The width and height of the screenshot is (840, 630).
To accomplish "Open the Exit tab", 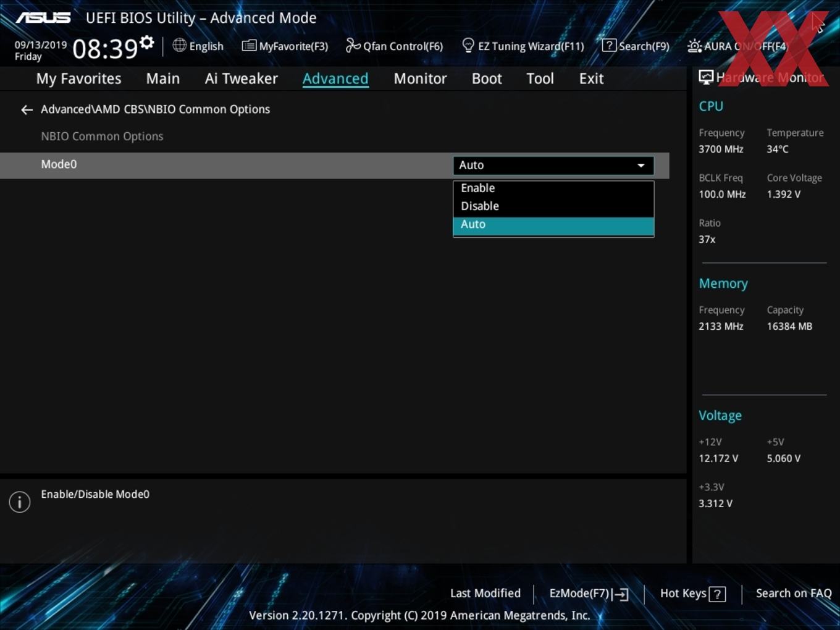I will (x=591, y=78).
